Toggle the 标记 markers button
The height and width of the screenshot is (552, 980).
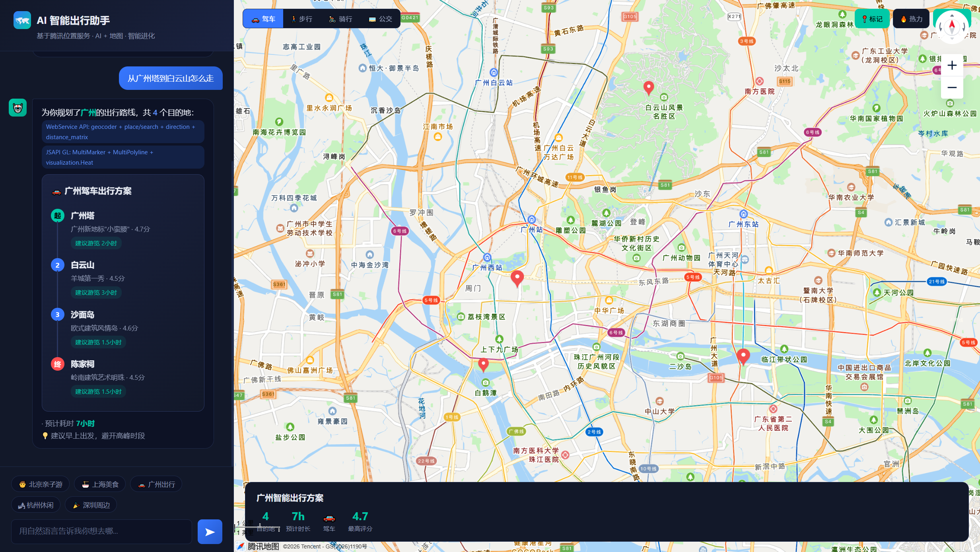[x=872, y=19]
